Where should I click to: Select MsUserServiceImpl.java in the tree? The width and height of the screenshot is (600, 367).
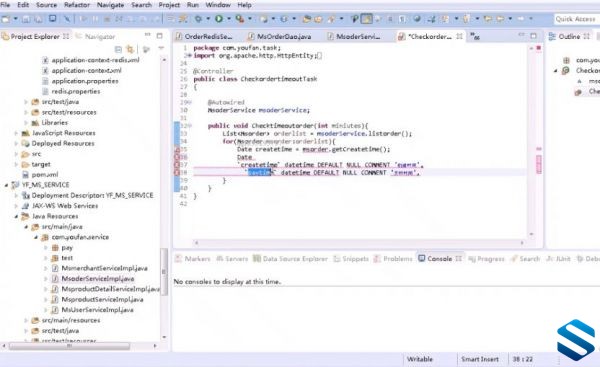click(97, 310)
